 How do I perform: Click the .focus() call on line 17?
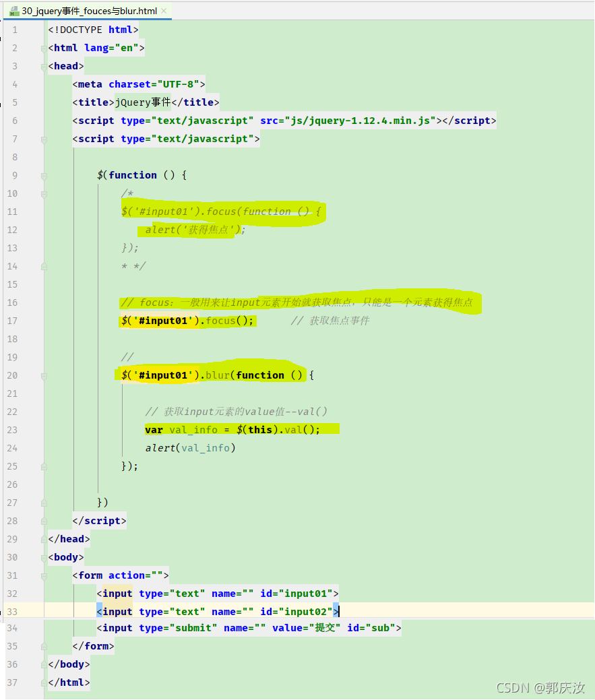227,321
